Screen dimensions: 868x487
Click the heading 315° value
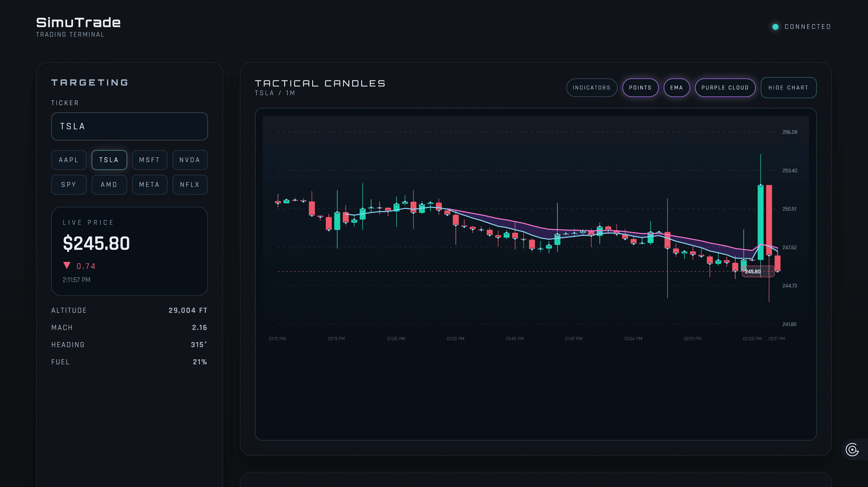(199, 345)
